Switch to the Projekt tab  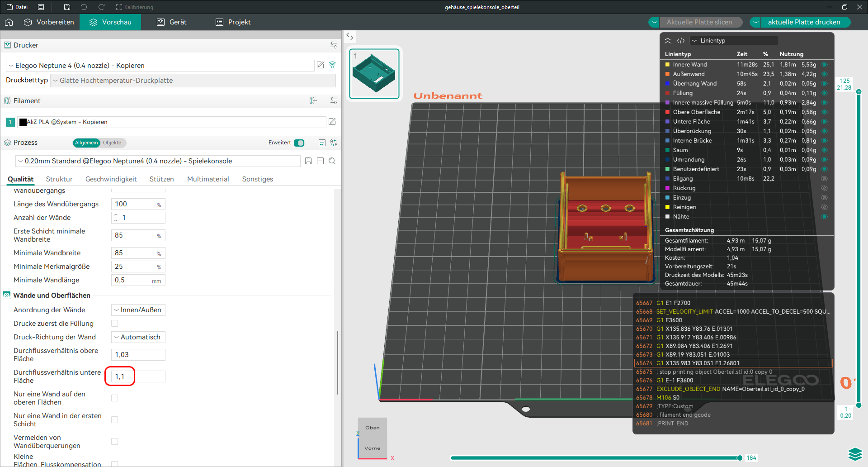pos(233,22)
